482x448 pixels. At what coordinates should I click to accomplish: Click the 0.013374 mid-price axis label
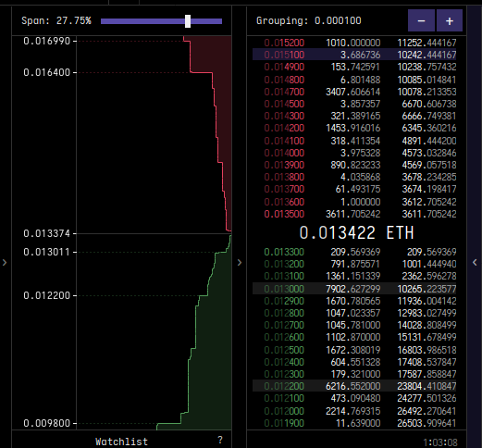47,233
